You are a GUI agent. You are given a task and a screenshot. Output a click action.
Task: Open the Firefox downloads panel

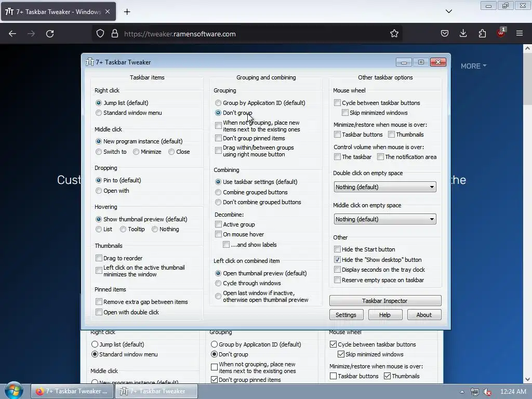point(463,34)
